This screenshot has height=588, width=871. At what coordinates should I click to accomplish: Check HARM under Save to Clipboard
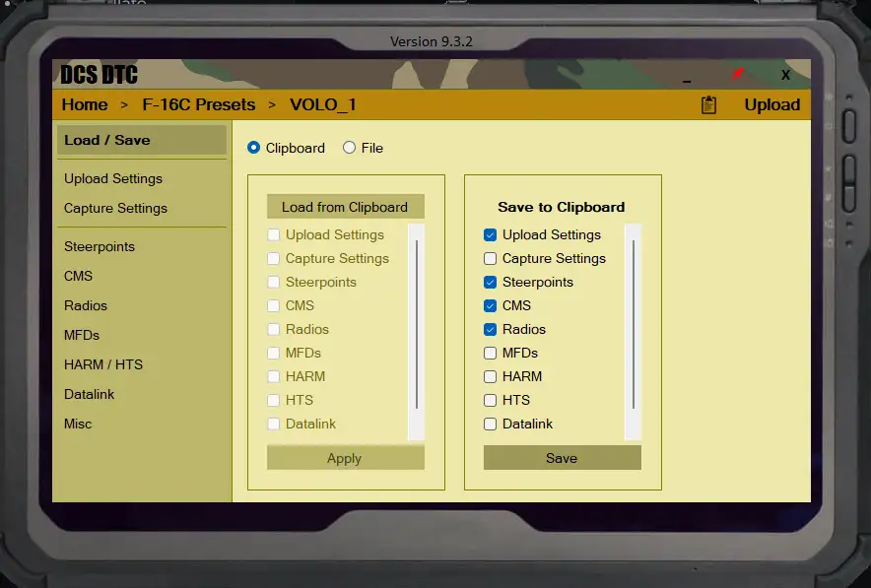click(490, 376)
